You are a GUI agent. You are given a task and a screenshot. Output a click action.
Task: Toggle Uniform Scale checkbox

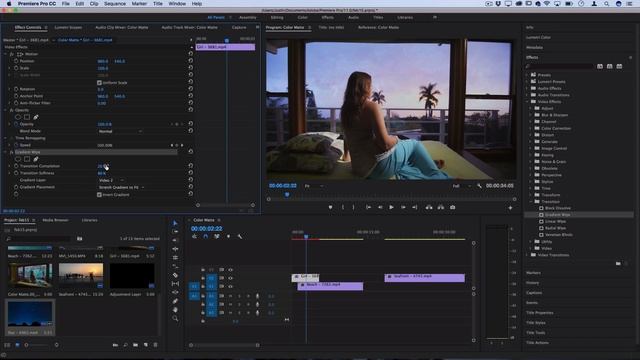[x=99, y=82]
